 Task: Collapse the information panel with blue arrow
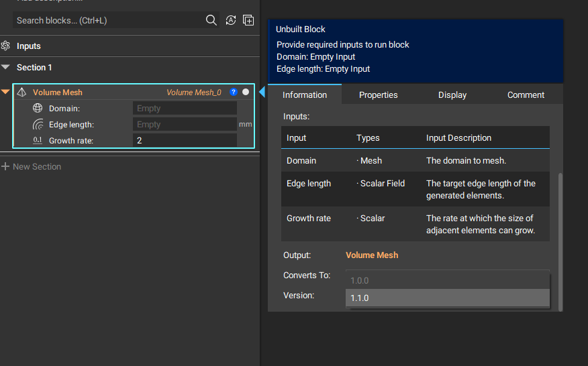click(262, 92)
